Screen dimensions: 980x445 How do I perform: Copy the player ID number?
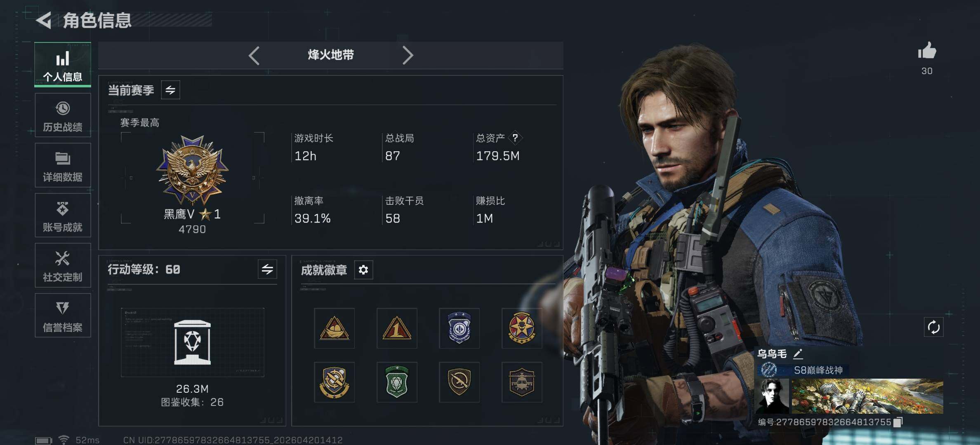(898, 422)
